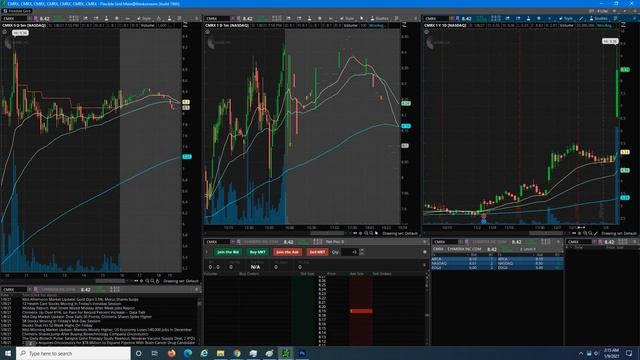This screenshot has width=640, height=360.
Task: Open news 'Stocks That Hit 52-Week Highs On Friday'
Action: coord(57,325)
